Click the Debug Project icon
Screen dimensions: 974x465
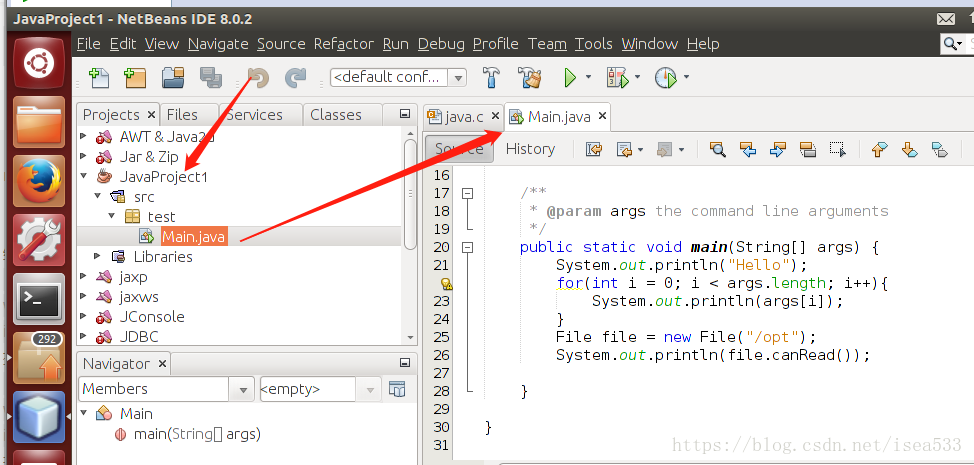click(617, 78)
